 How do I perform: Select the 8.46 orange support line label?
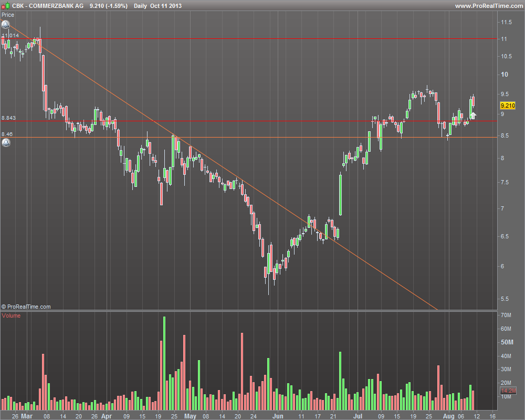tap(7, 134)
